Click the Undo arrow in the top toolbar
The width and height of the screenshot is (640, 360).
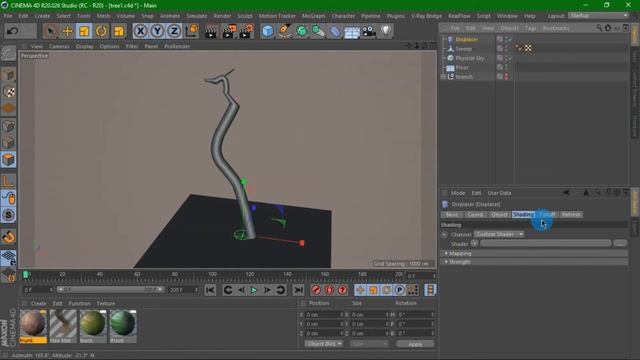[13, 31]
